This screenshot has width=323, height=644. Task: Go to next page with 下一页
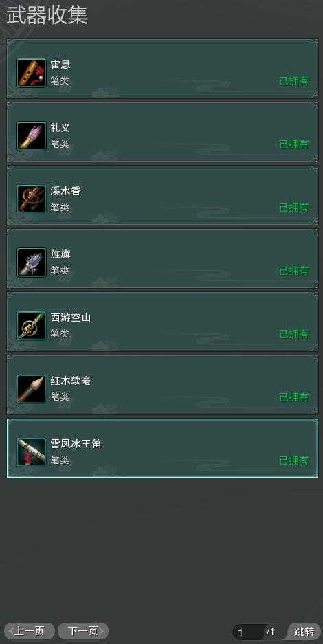83,631
